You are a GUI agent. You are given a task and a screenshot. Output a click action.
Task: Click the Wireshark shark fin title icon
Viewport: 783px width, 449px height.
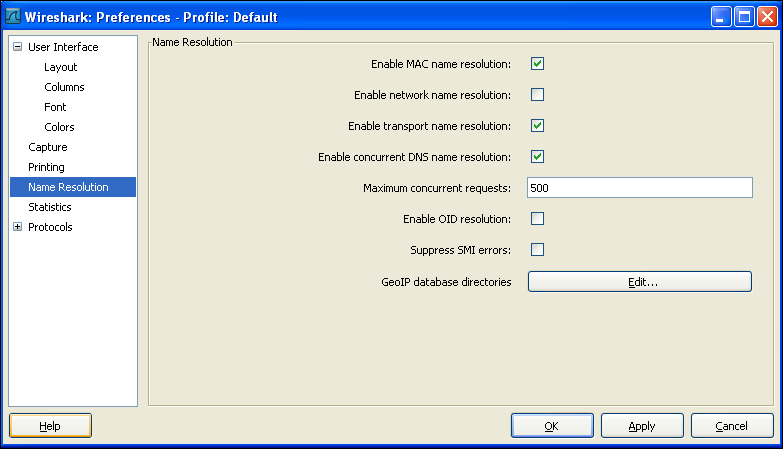point(12,16)
